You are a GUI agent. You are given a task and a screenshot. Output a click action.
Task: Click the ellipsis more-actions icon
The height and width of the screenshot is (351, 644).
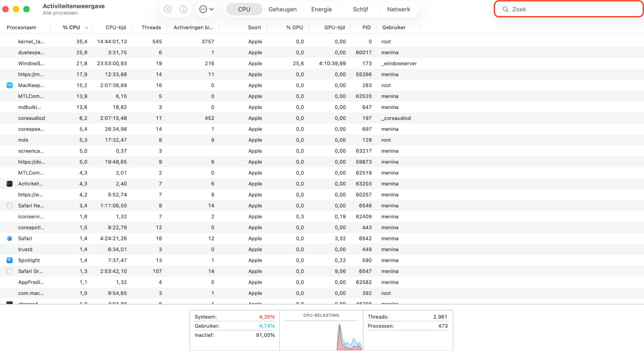(x=203, y=9)
